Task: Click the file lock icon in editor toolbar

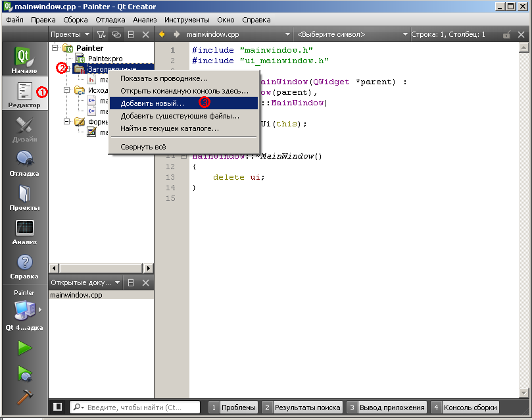Action: point(506,34)
